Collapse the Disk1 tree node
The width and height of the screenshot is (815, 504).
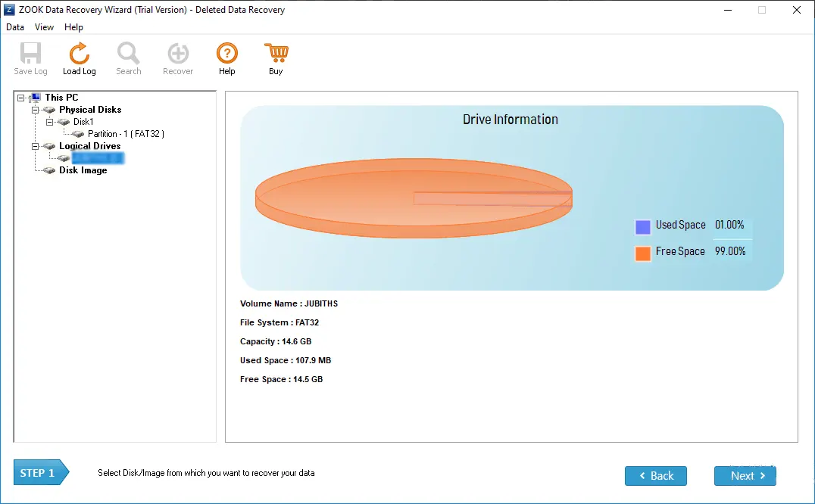coord(50,122)
